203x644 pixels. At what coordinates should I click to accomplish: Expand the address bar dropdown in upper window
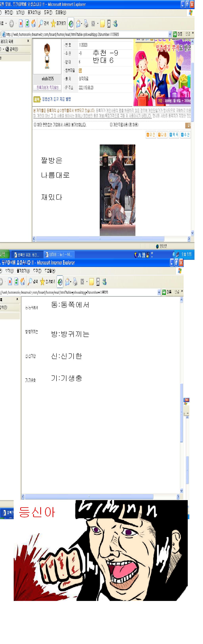[170, 34]
